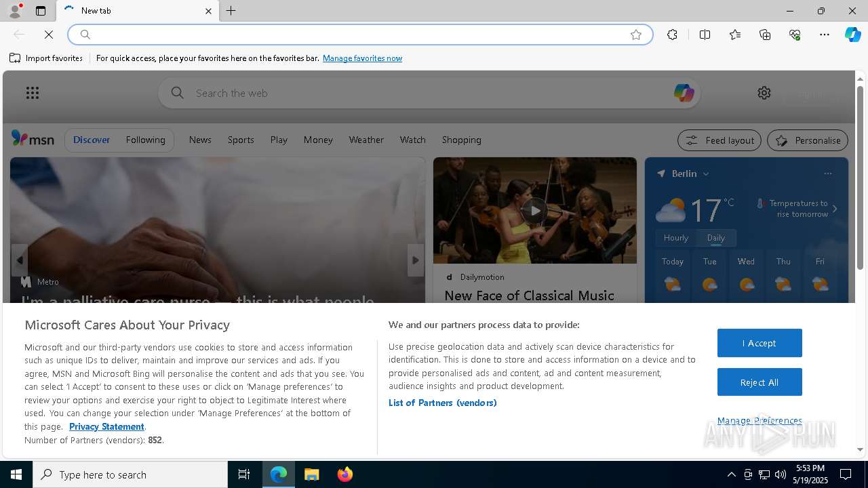This screenshot has width=868, height=488.
Task: Go to next carousel story
Action: coord(416,260)
